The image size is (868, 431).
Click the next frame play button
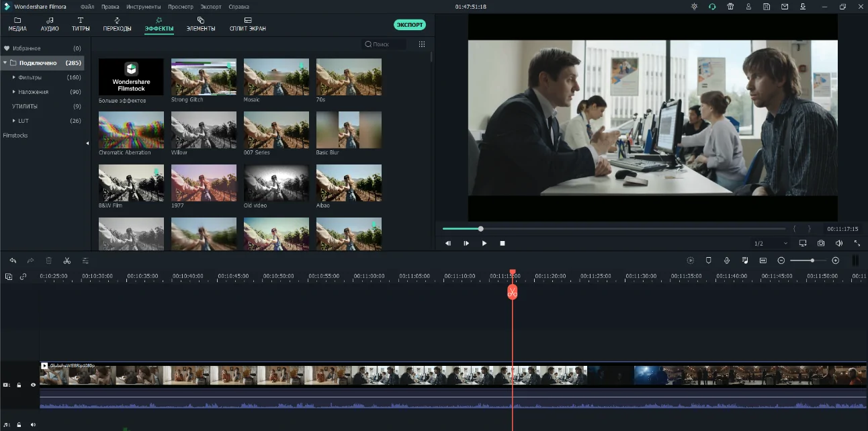(x=466, y=243)
